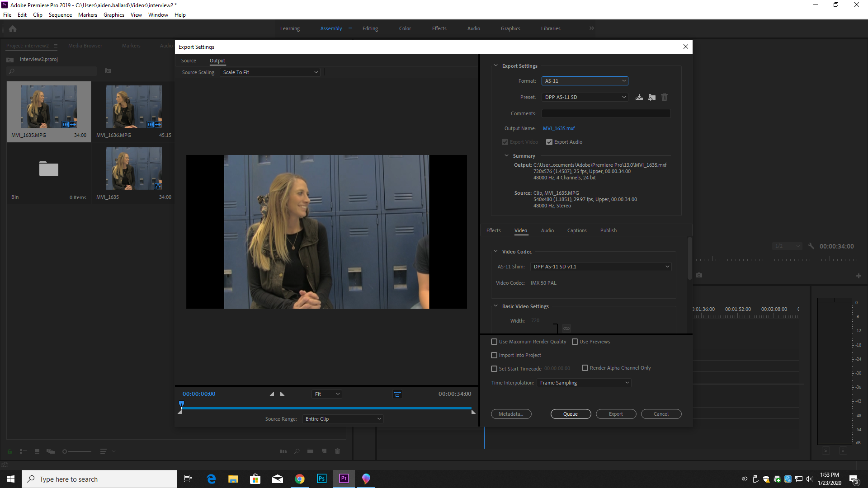
Task: Check the Import Into Project checkbox
Action: click(494, 355)
